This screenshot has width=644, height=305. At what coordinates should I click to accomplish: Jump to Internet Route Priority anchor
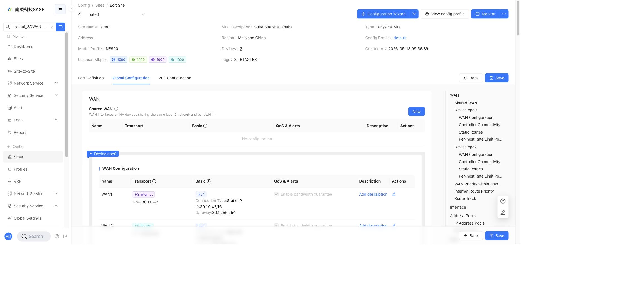(x=474, y=191)
